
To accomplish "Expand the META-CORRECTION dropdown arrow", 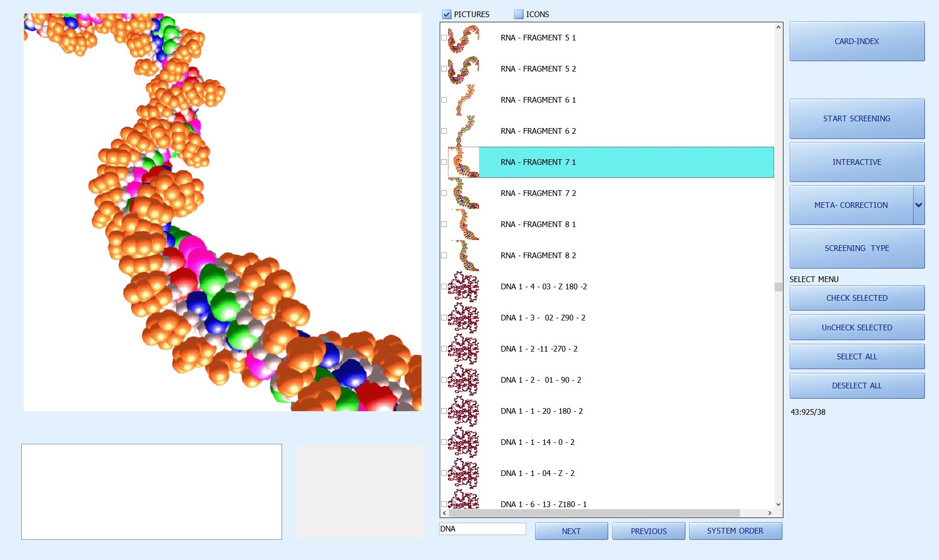I will (x=919, y=205).
